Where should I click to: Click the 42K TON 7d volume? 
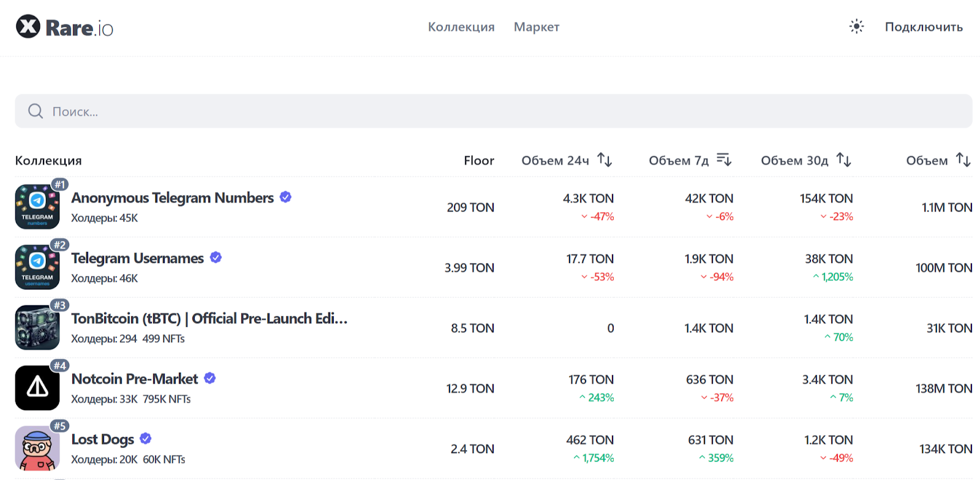pyautogui.click(x=709, y=199)
